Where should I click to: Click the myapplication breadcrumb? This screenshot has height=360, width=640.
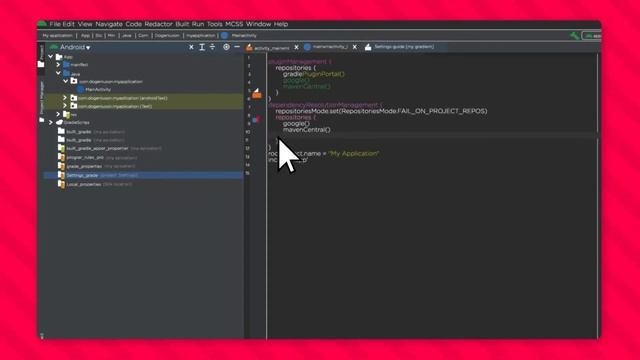(200, 36)
